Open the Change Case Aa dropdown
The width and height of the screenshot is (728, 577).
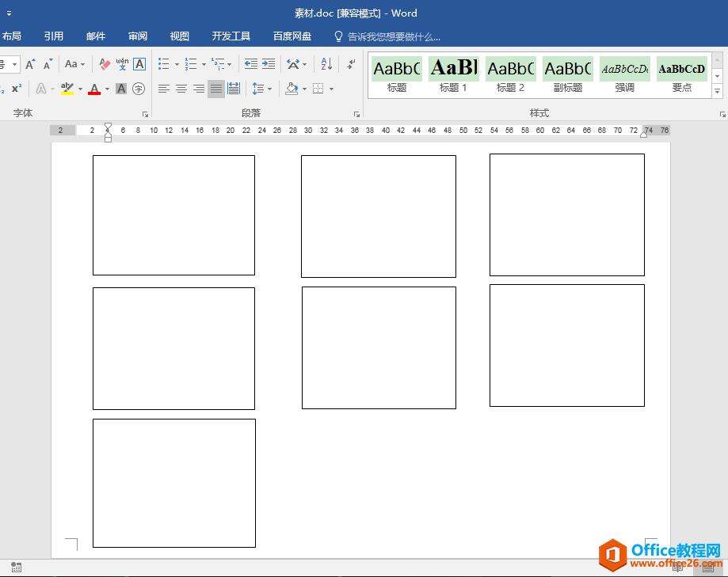74,64
